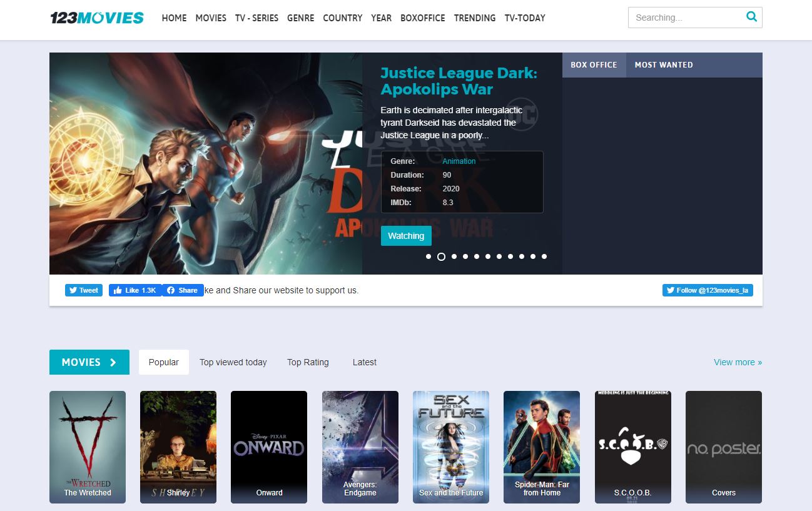Open Sex and the Future poster

click(451, 447)
